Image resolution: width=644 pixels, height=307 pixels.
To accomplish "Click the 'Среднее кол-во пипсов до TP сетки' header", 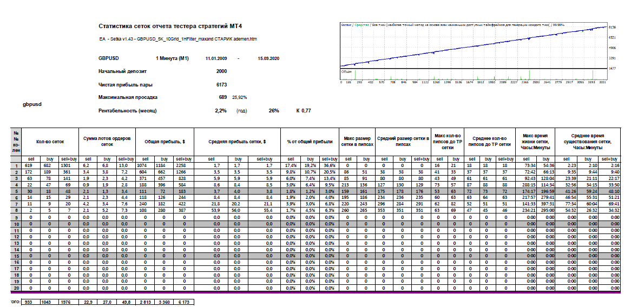I will pyautogui.click(x=490, y=142).
